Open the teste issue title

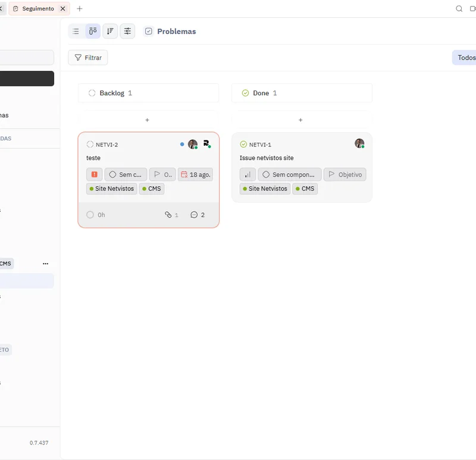[93, 158]
